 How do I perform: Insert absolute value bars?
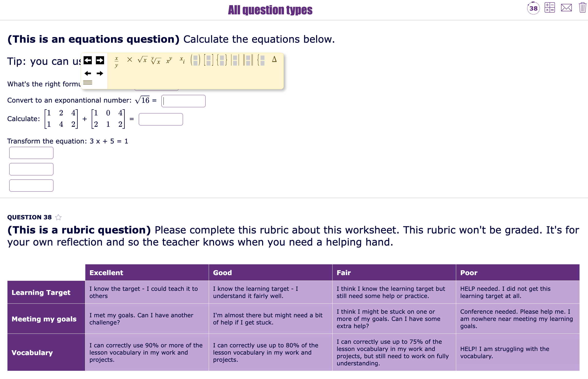(235, 61)
